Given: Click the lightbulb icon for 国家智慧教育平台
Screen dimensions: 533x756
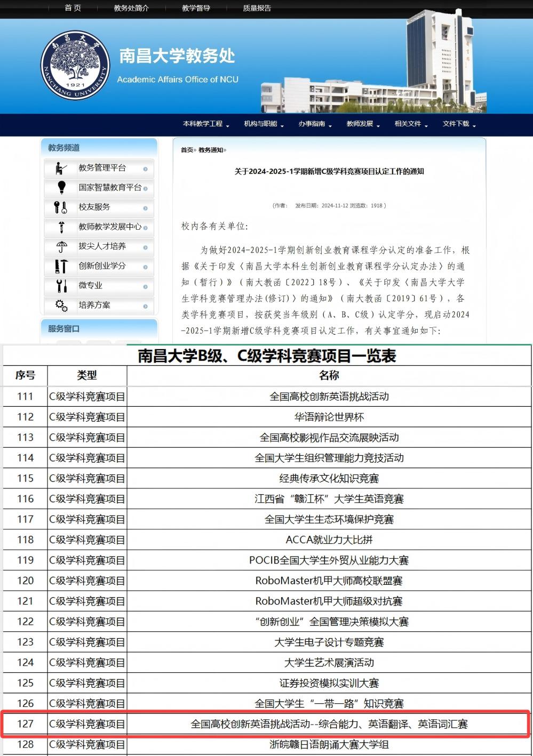Looking at the screenshot, I should pos(61,188).
